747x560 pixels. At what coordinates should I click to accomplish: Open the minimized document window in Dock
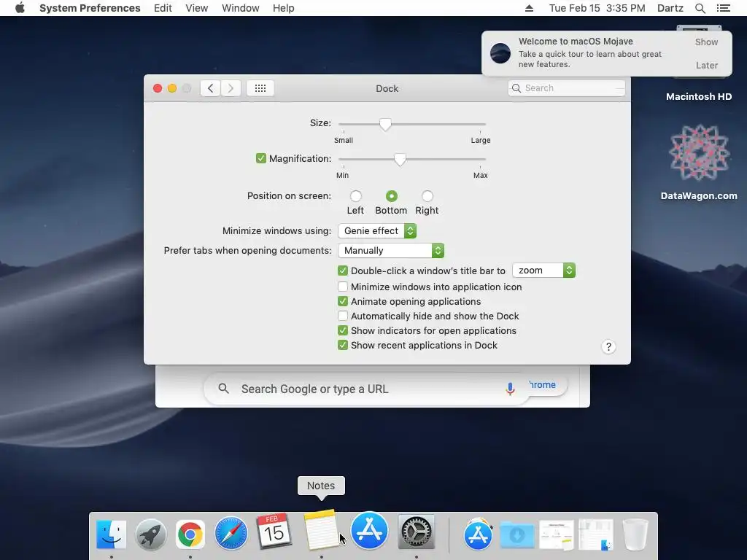pyautogui.click(x=556, y=535)
